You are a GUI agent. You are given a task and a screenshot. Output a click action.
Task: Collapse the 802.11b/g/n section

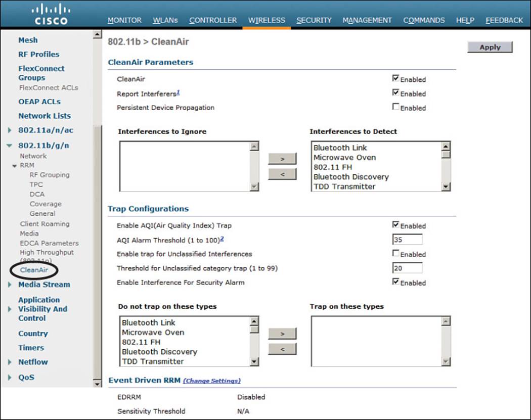pos(10,146)
